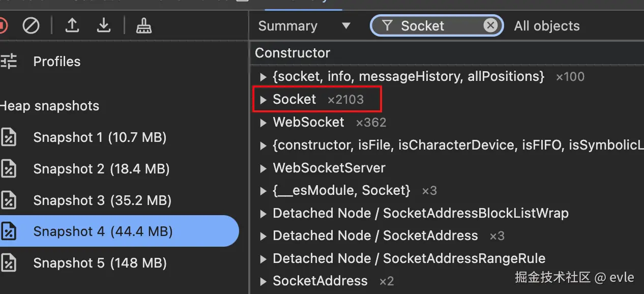Click the Constructor column header

click(292, 53)
